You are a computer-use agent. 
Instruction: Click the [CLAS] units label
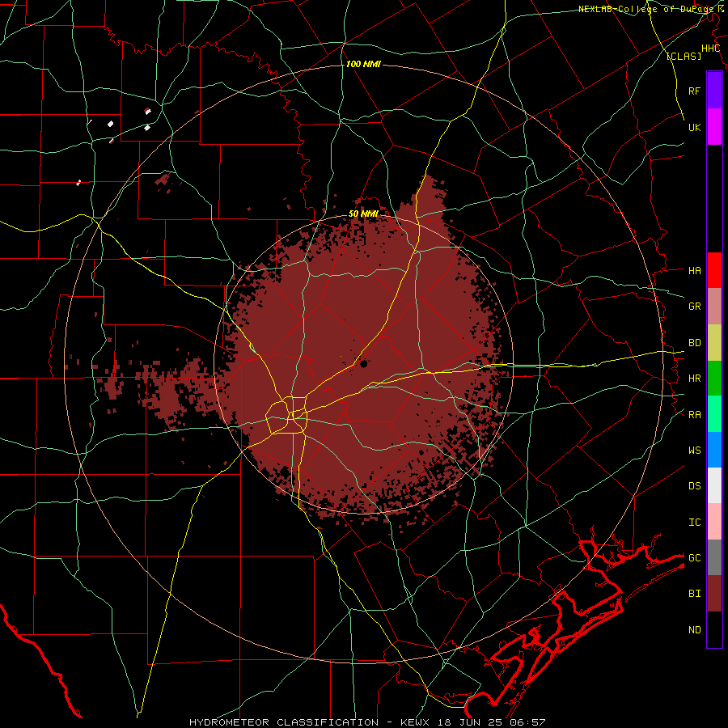pyautogui.click(x=684, y=57)
